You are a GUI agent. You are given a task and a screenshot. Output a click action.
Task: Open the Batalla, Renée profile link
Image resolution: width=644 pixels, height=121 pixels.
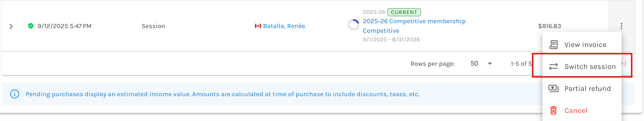tap(284, 26)
